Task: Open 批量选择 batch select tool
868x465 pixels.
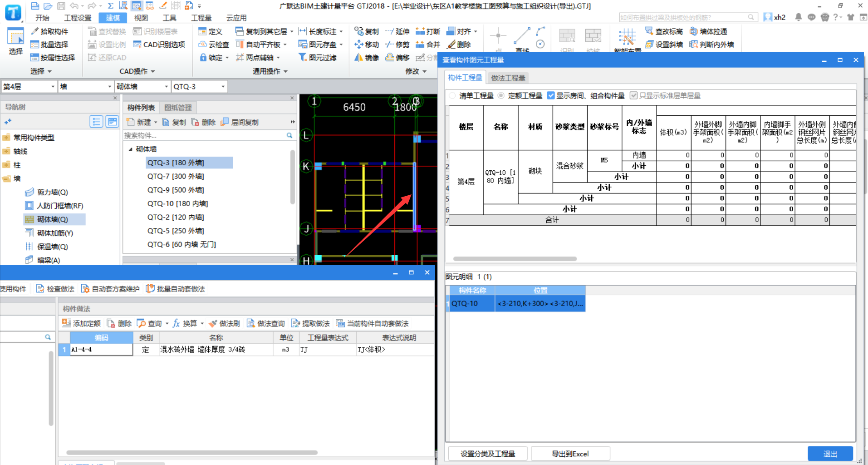Action: (49, 45)
